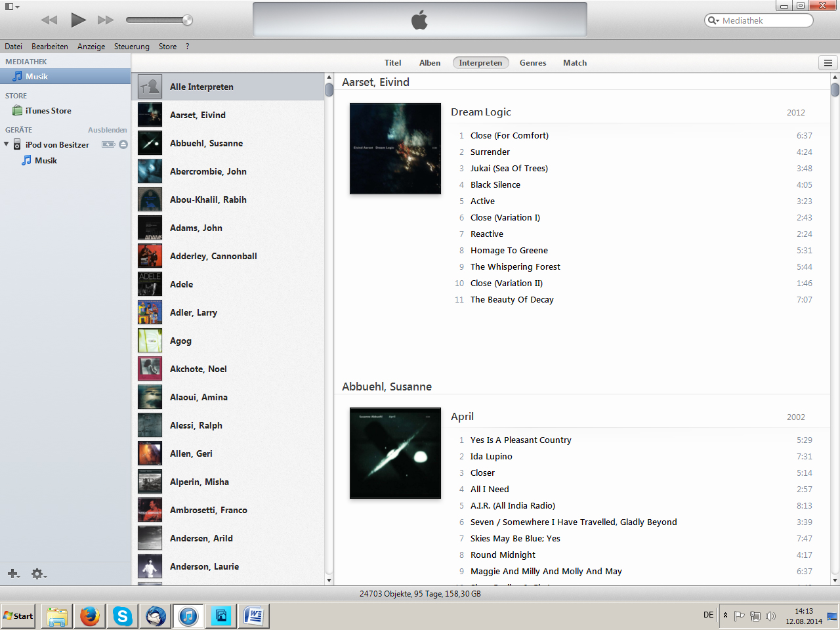
Task: Open the Store menu
Action: point(168,47)
